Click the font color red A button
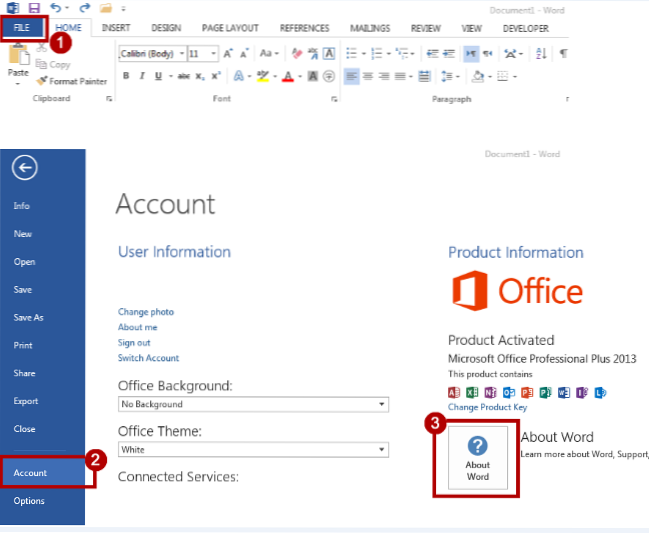 [x=287, y=76]
